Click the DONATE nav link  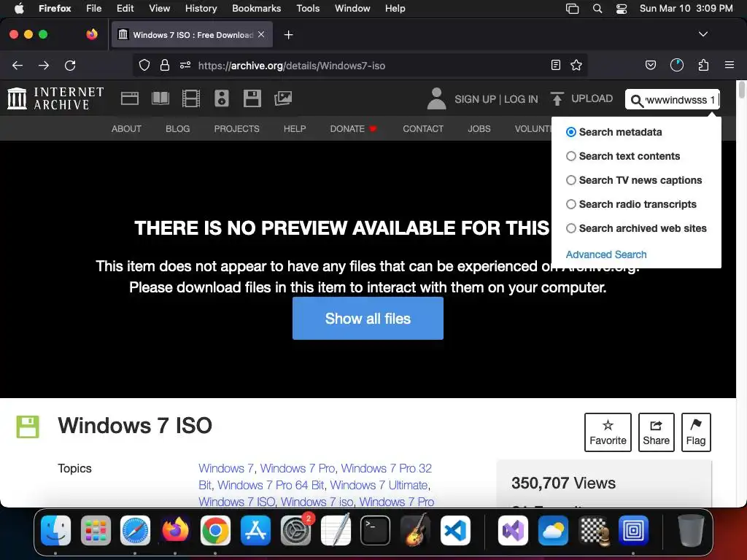click(354, 129)
